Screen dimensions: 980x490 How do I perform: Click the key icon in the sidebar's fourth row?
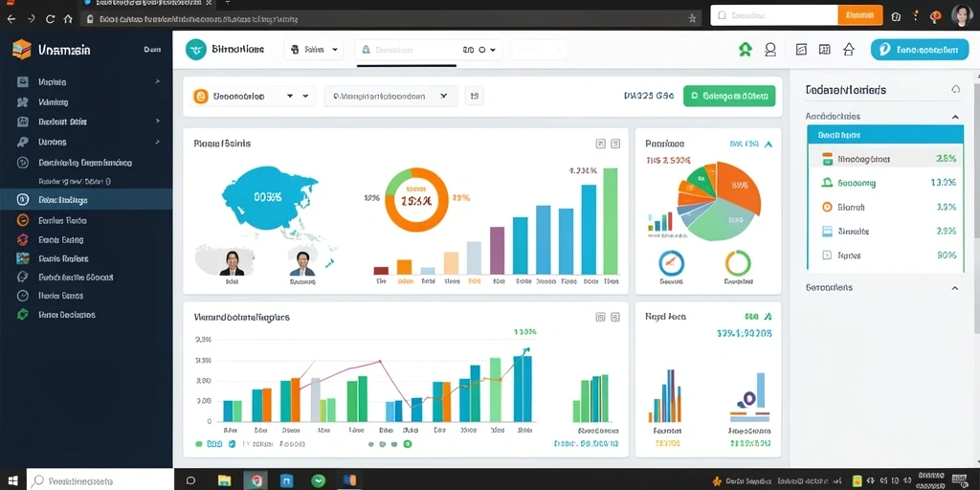[x=23, y=142]
